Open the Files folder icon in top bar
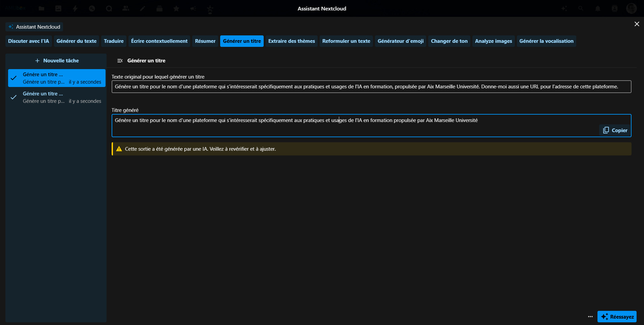The width and height of the screenshot is (644, 325). pyautogui.click(x=41, y=8)
